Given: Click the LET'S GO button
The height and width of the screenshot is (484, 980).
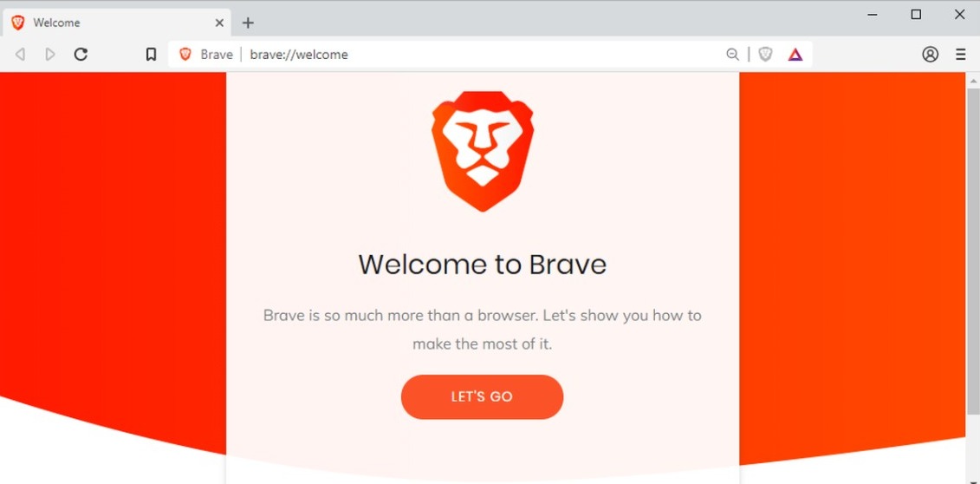Looking at the screenshot, I should pos(482,396).
